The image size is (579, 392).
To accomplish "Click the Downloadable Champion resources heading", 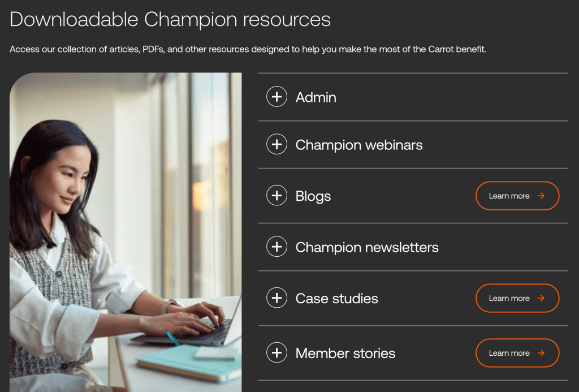I will 170,19.
